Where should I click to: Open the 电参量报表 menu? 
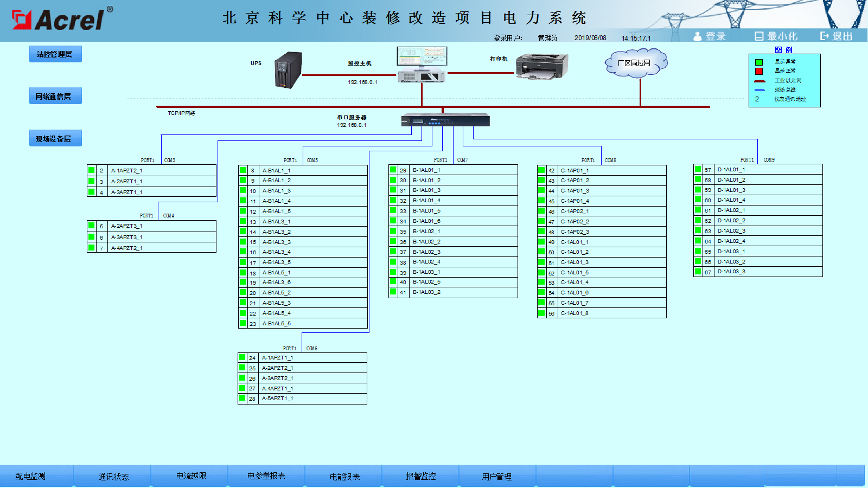tap(266, 476)
